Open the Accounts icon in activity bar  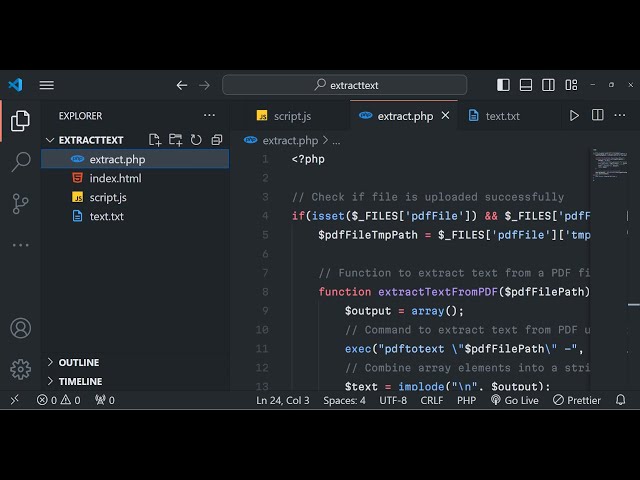pyautogui.click(x=20, y=328)
